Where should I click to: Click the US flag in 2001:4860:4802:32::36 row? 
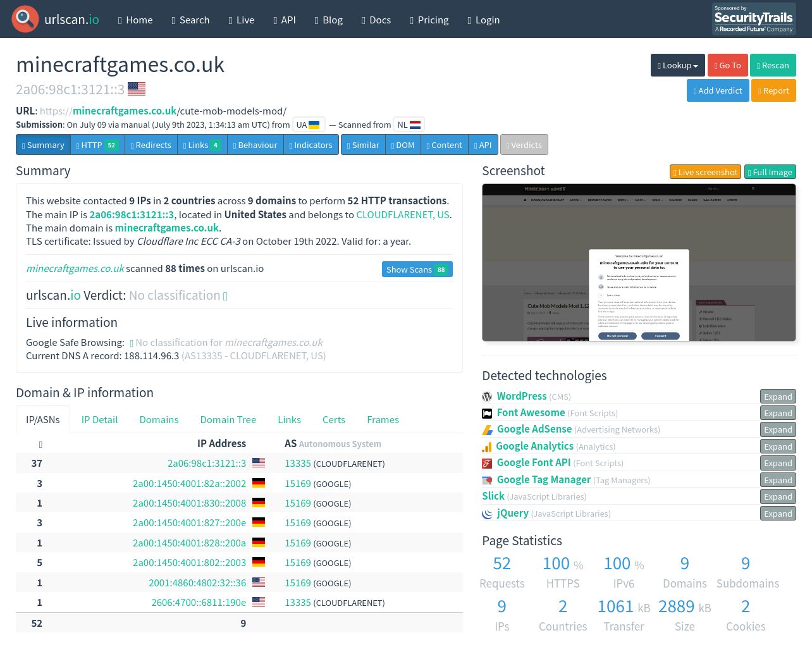pos(259,582)
